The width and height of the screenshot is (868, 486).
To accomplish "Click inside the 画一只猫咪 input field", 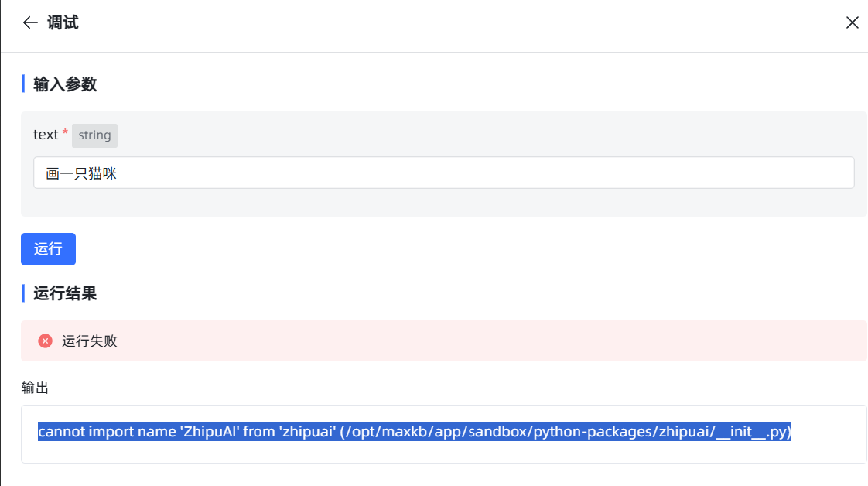I will (x=443, y=173).
